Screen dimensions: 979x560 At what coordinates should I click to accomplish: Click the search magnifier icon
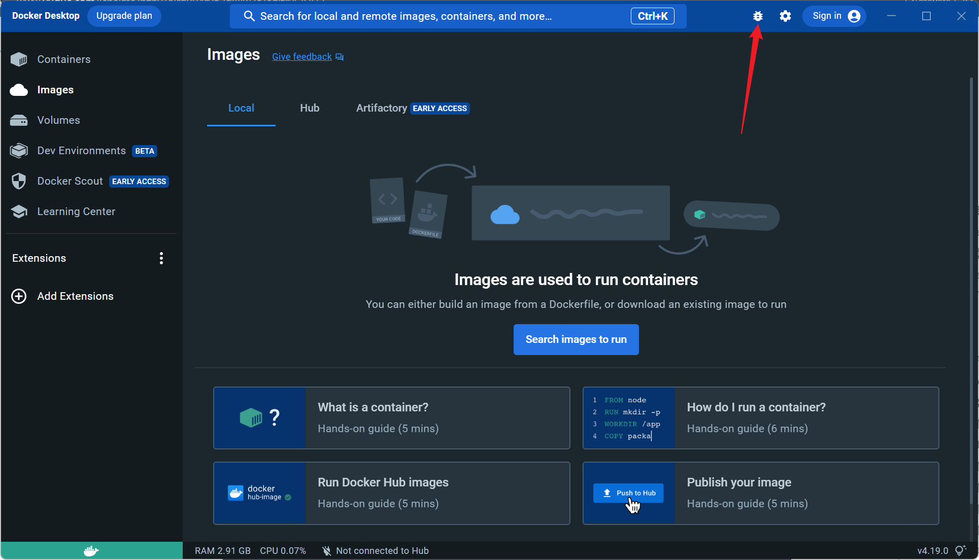[249, 16]
